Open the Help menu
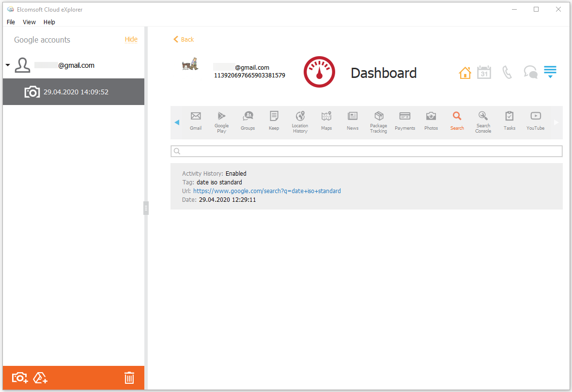 coord(49,22)
